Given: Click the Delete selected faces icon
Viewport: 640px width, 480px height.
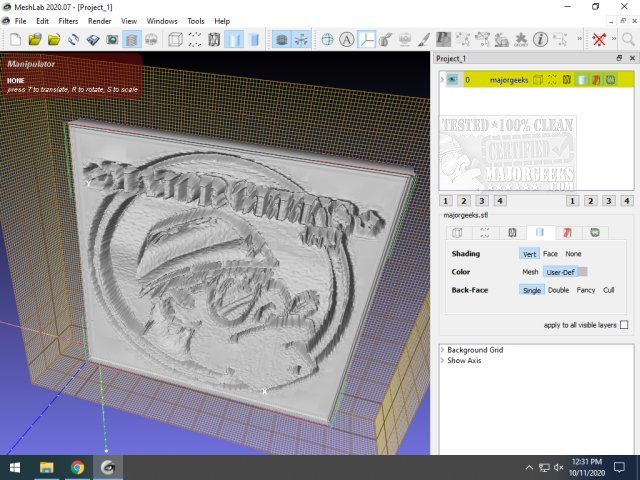Looking at the screenshot, I should click(x=598, y=40).
